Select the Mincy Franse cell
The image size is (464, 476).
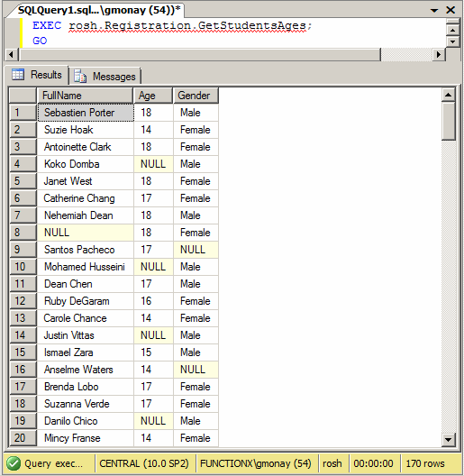tap(86, 438)
